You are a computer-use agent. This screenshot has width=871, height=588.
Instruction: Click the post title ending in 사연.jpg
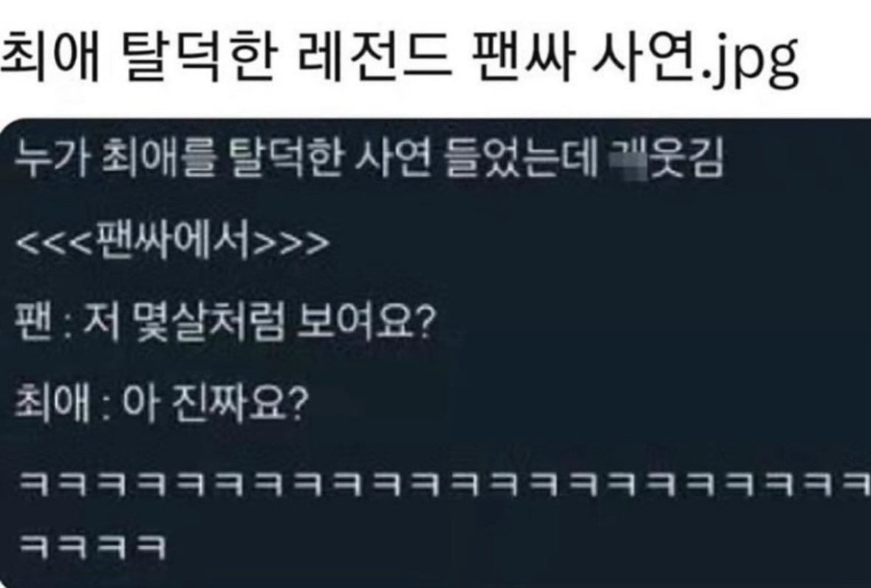pos(399,57)
